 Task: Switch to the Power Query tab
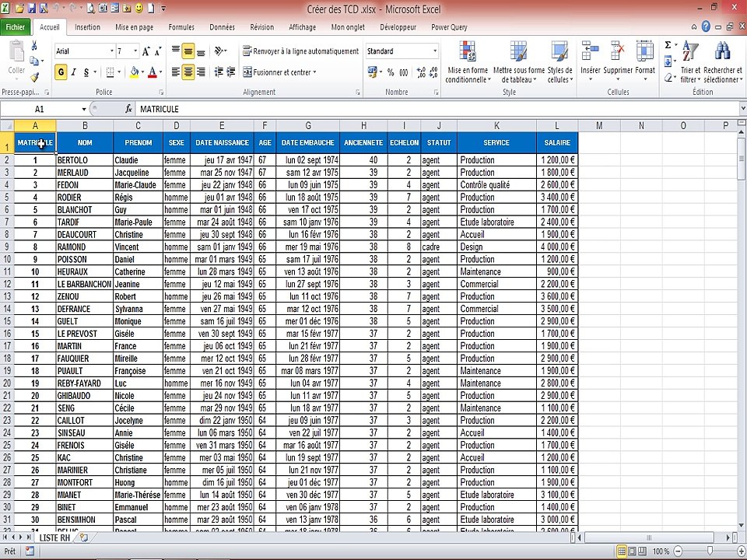(x=449, y=27)
